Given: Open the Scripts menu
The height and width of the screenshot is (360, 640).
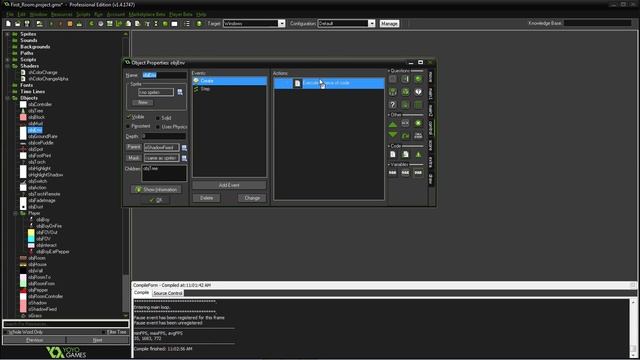Looking at the screenshot, I should 83,14.
